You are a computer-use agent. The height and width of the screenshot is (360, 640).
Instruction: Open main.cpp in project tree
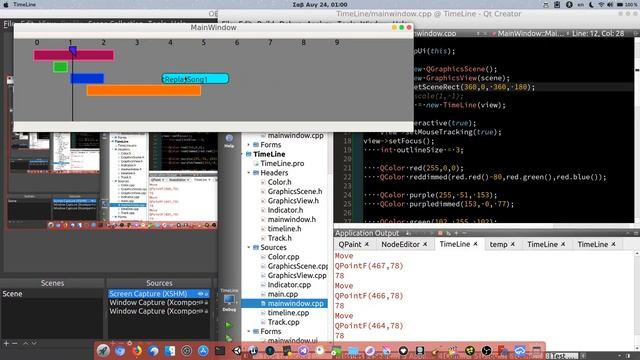(282, 294)
